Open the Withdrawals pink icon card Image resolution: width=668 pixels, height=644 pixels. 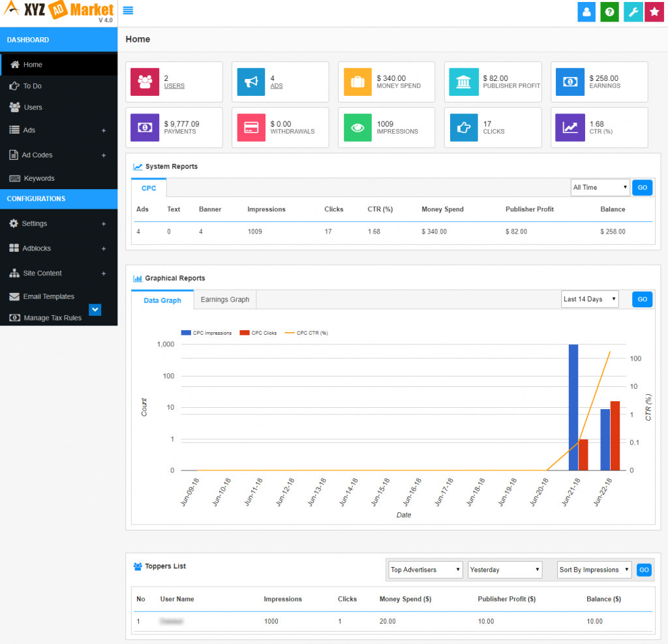point(250,127)
